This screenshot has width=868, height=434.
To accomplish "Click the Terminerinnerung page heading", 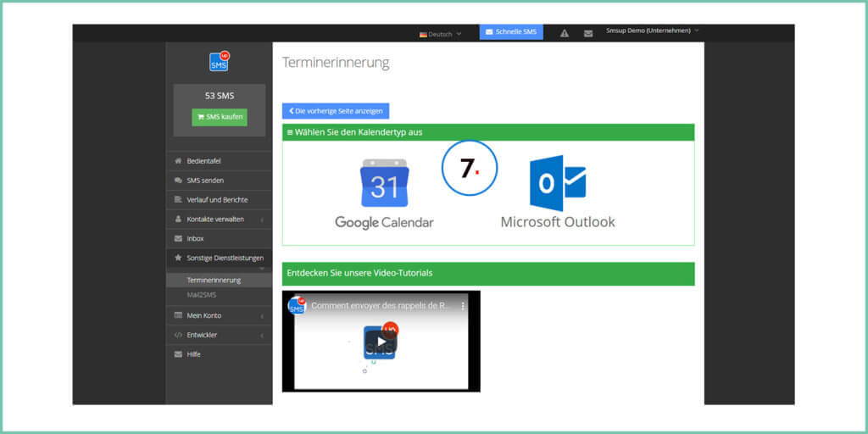I will pyautogui.click(x=336, y=63).
